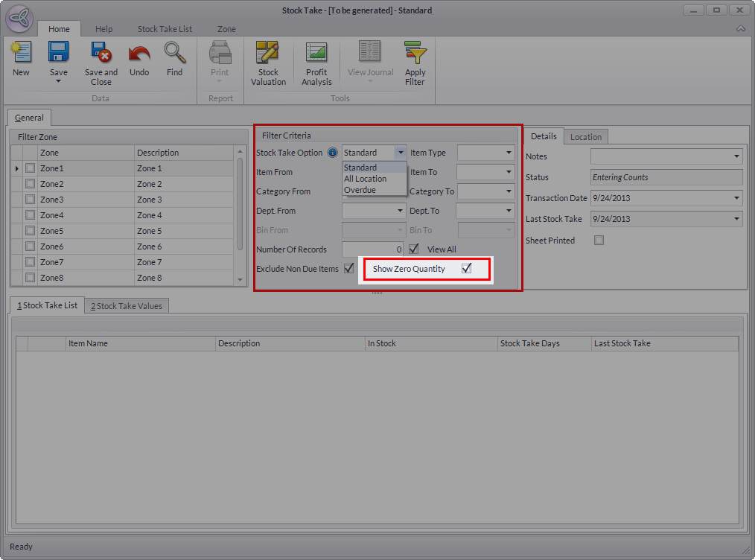Click the New document icon
Image resolution: width=755 pixels, height=560 pixels.
click(21, 54)
